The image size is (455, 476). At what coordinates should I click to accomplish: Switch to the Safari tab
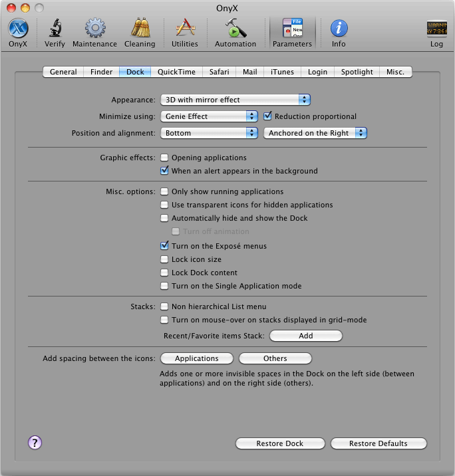tap(220, 72)
